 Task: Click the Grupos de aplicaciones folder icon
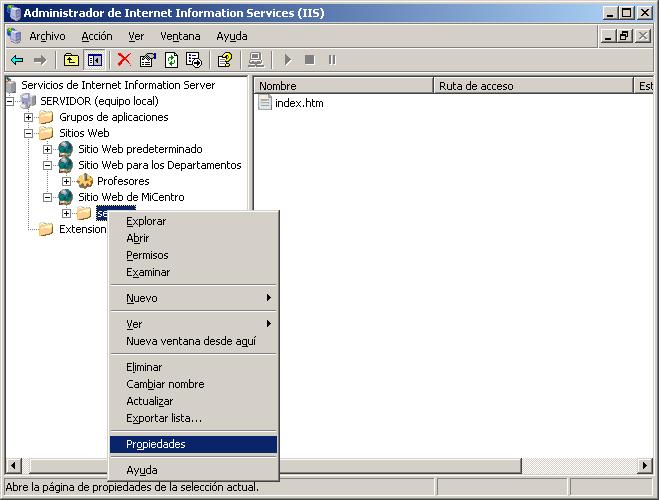pyautogui.click(x=46, y=117)
